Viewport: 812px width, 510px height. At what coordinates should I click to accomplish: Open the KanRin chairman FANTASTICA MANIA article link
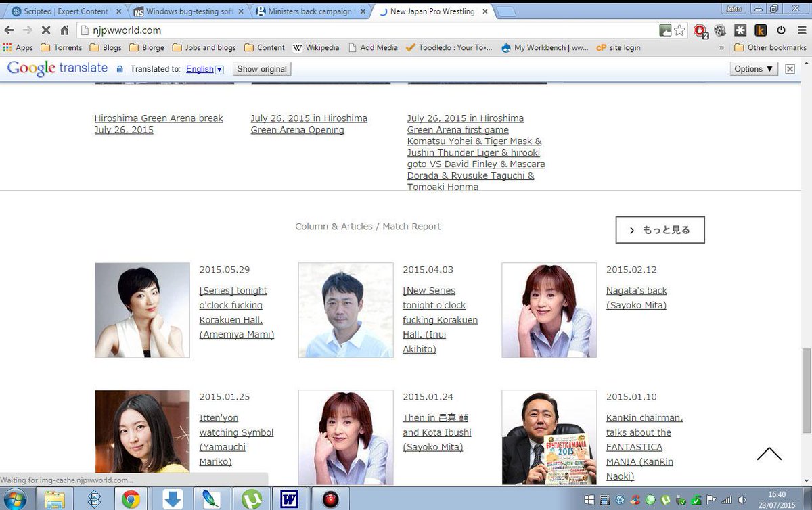pos(644,447)
